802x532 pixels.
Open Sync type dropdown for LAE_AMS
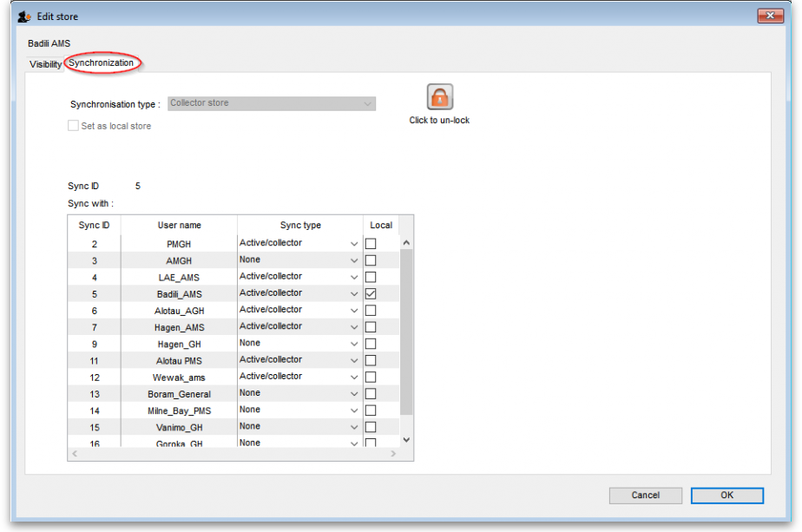tap(353, 278)
